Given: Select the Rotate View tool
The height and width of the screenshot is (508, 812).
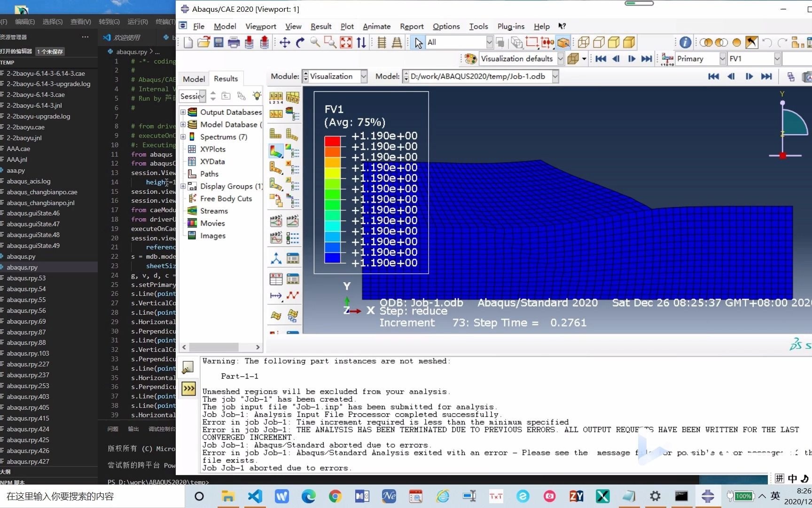Looking at the screenshot, I should 300,43.
